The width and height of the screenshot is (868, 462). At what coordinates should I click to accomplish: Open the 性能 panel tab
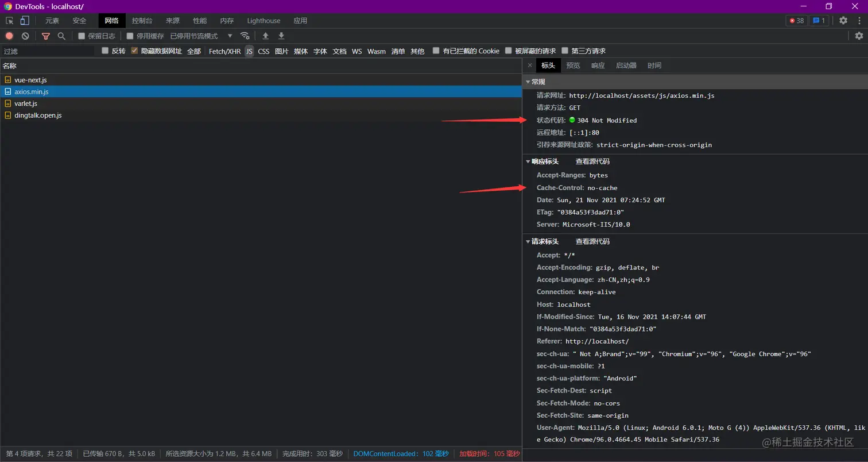coord(200,21)
